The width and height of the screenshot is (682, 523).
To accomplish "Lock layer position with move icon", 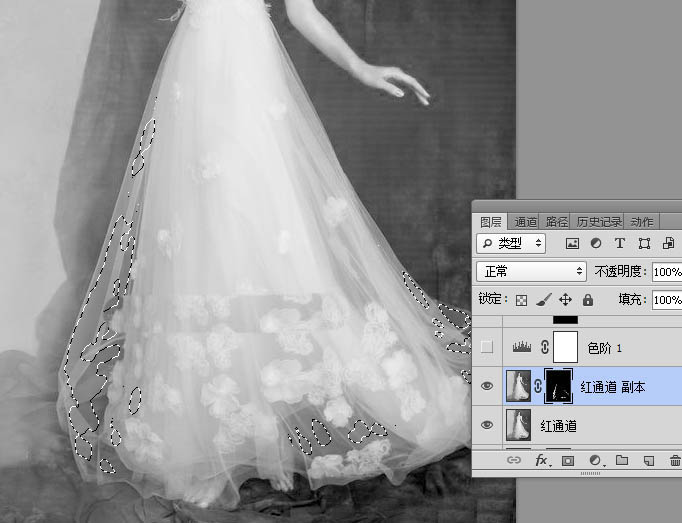I will click(x=565, y=300).
